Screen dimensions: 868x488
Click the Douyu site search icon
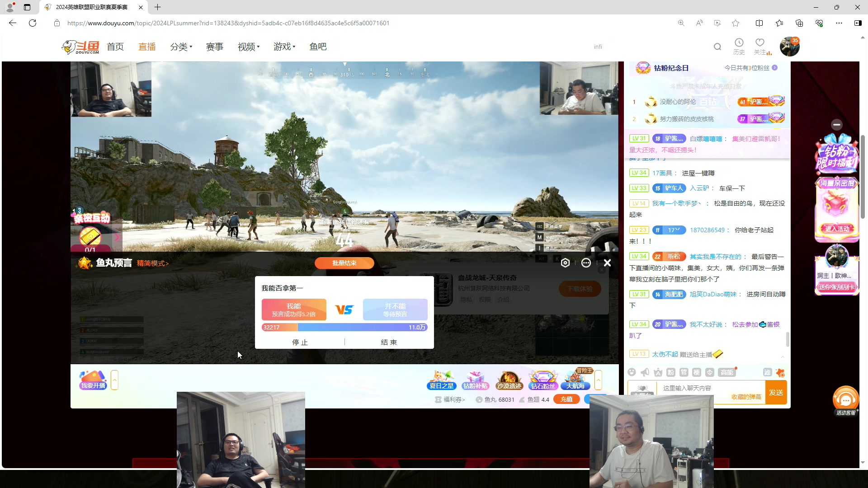(x=717, y=47)
